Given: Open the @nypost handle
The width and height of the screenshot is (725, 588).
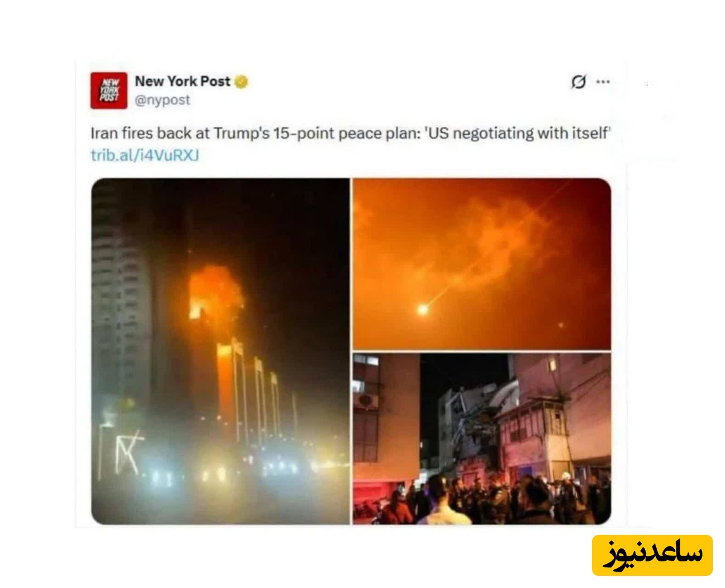Looking at the screenshot, I should point(163,100).
